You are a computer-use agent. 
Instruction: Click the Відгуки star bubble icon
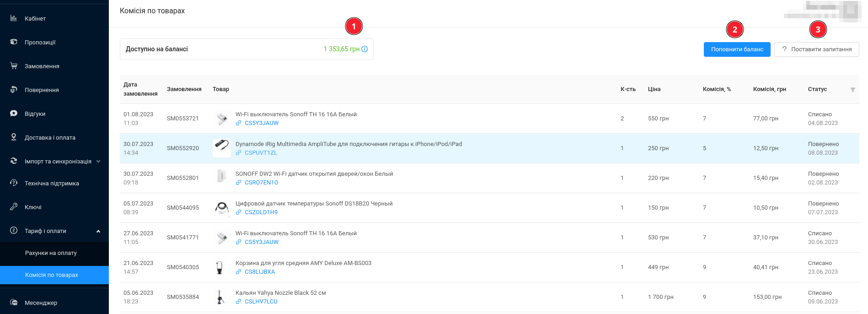click(x=14, y=114)
